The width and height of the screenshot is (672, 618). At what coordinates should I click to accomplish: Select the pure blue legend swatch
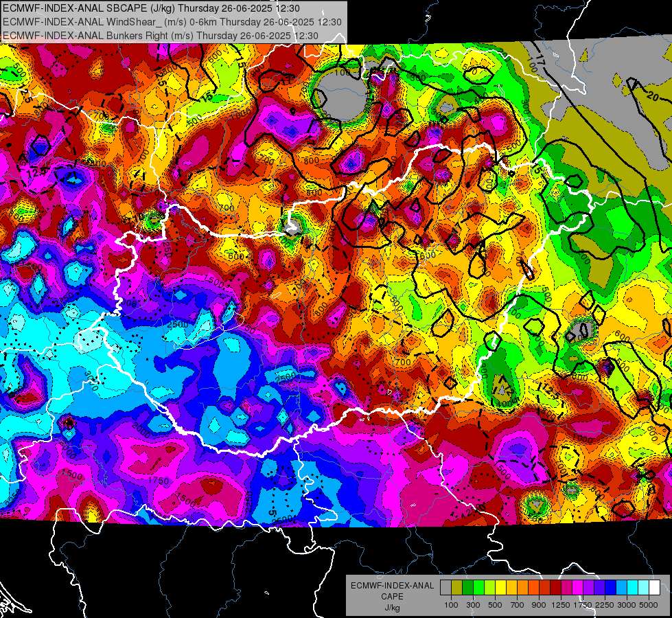tap(611, 587)
